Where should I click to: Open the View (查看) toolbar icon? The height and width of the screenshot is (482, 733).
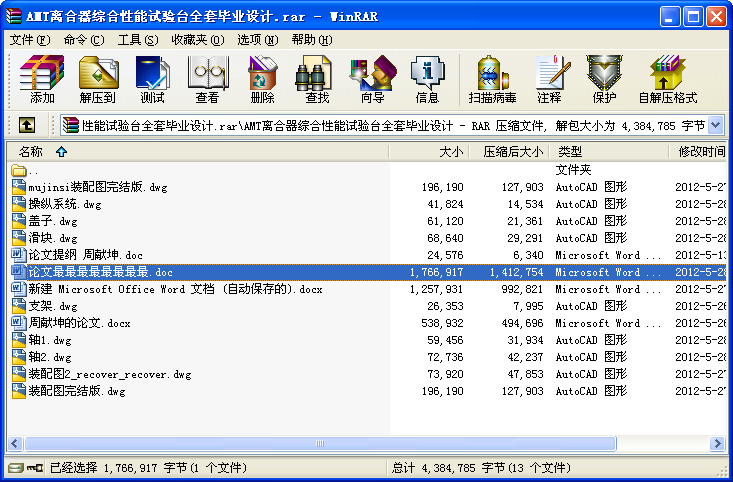pos(207,79)
